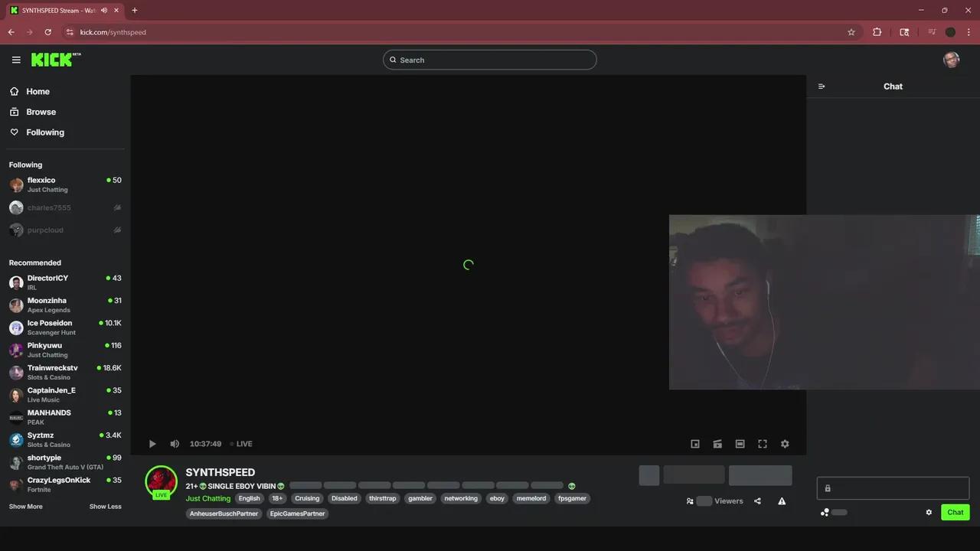Mute the stream volume
The height and width of the screenshot is (551, 980).
(175, 444)
